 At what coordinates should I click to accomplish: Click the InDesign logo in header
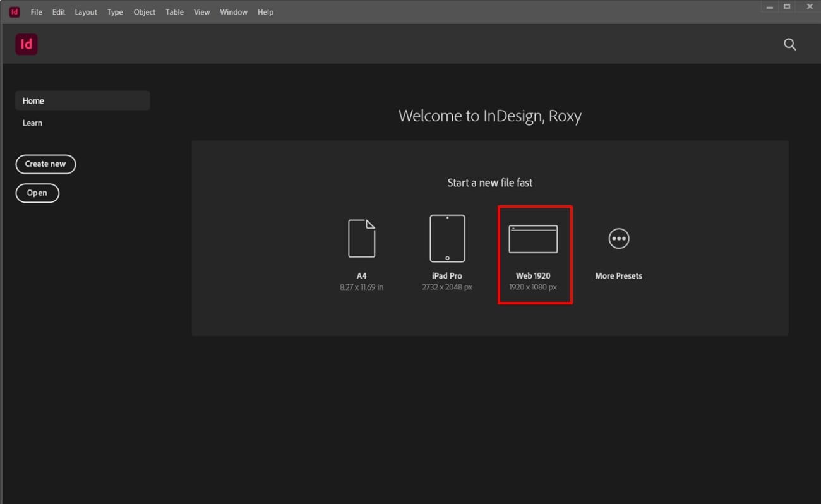click(27, 44)
